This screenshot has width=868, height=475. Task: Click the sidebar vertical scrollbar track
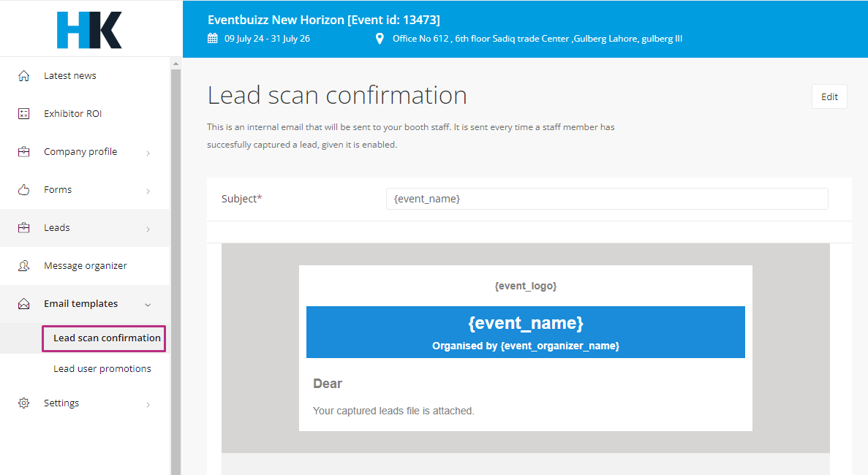tap(176, 271)
